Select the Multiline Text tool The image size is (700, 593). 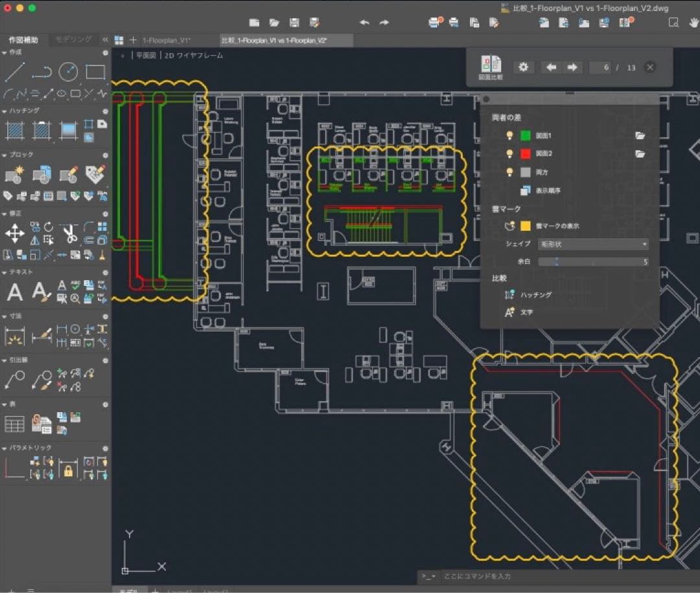tap(15, 292)
